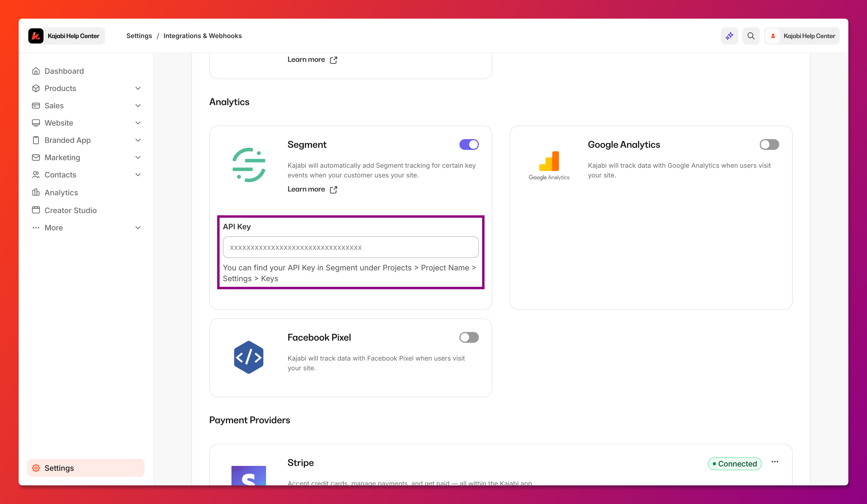
Task: Open Kajabi Help Center account menu
Action: coord(802,36)
